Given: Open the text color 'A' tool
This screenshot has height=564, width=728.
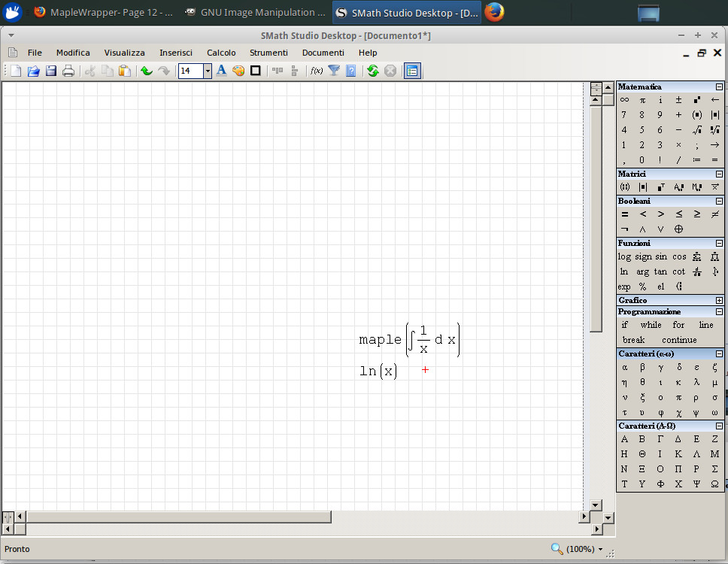Looking at the screenshot, I should (221, 71).
